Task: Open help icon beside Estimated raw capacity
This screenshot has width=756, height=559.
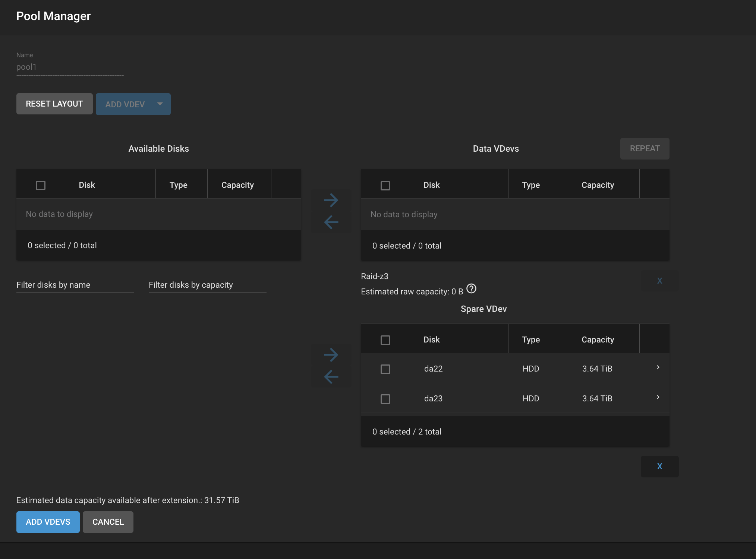Action: (471, 289)
